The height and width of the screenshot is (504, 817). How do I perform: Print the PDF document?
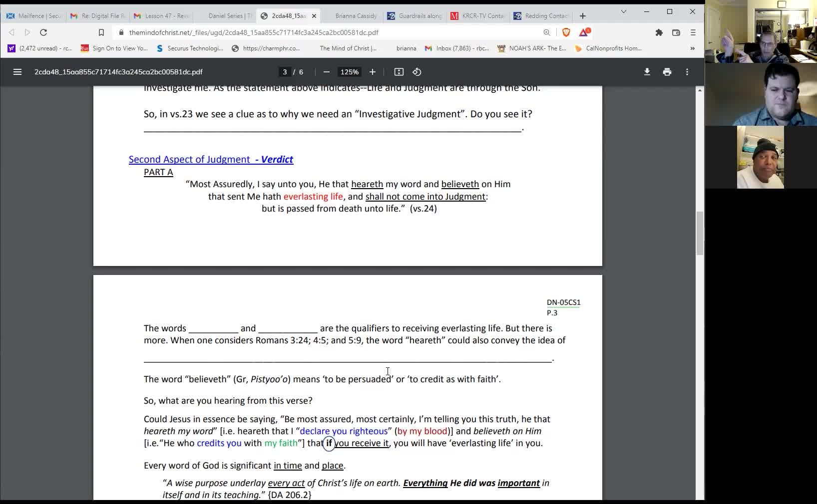(667, 72)
